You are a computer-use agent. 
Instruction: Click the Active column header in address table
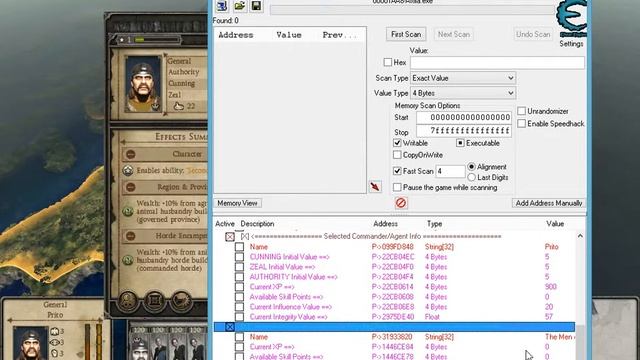click(x=225, y=224)
